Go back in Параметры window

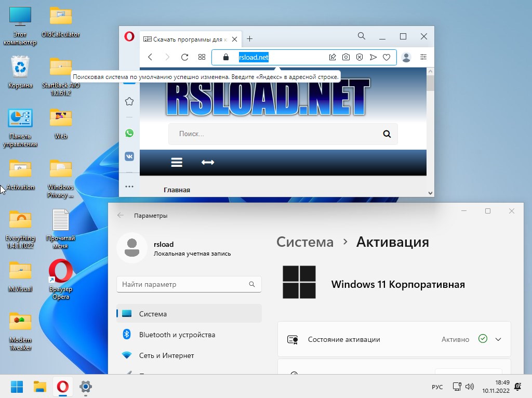click(x=121, y=215)
